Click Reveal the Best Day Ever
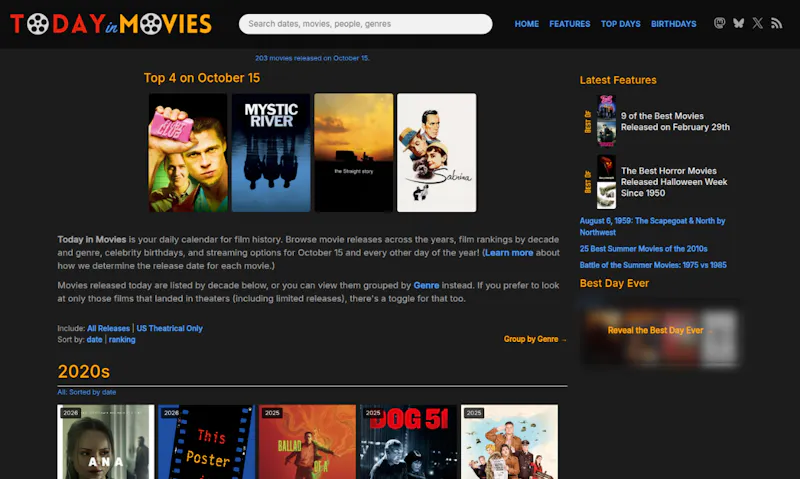The width and height of the screenshot is (800, 479). pos(660,331)
